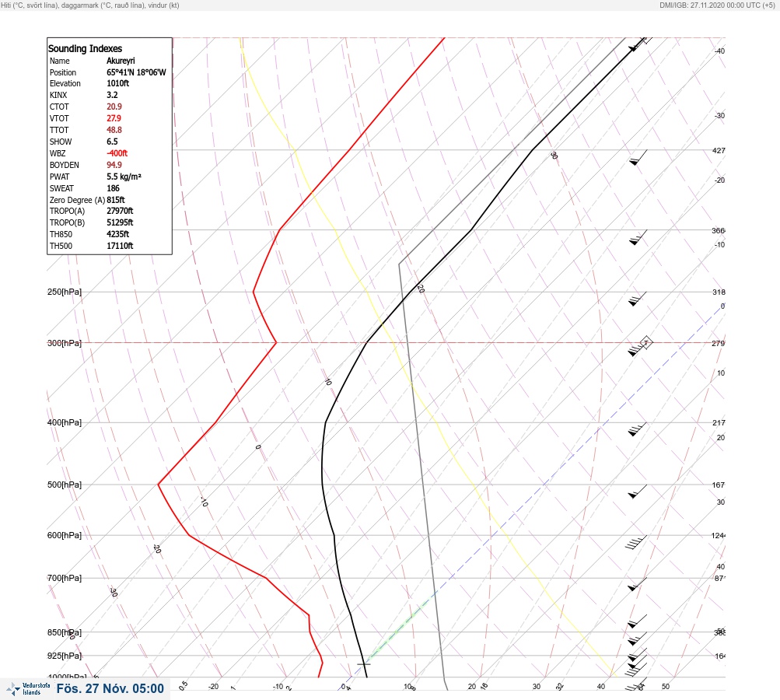The height and width of the screenshot is (700, 780).
Task: Click the station name 'Akureyri'
Action: click(x=121, y=61)
